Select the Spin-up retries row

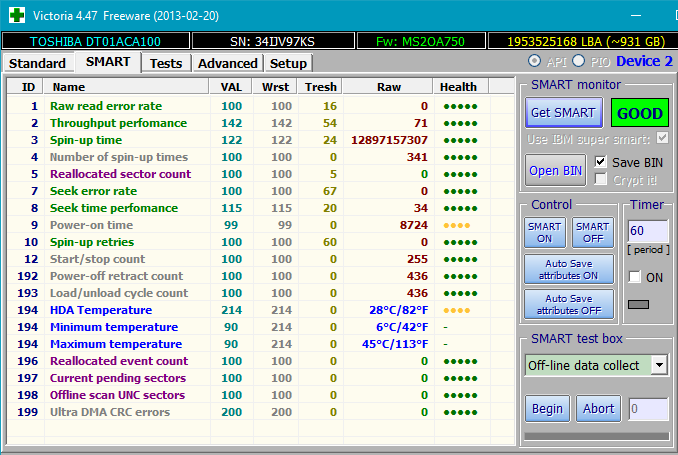(x=261, y=242)
